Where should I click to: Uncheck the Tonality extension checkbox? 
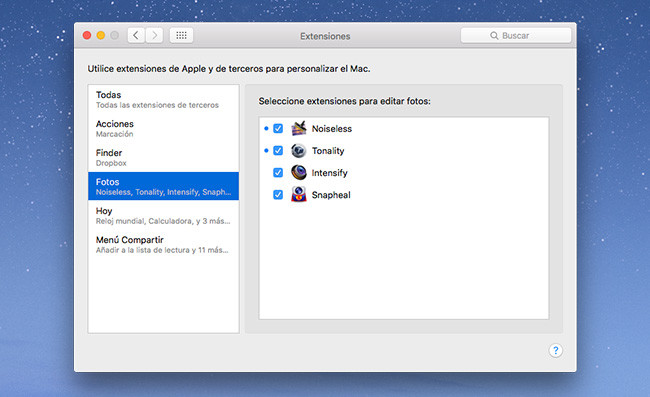[x=278, y=150]
